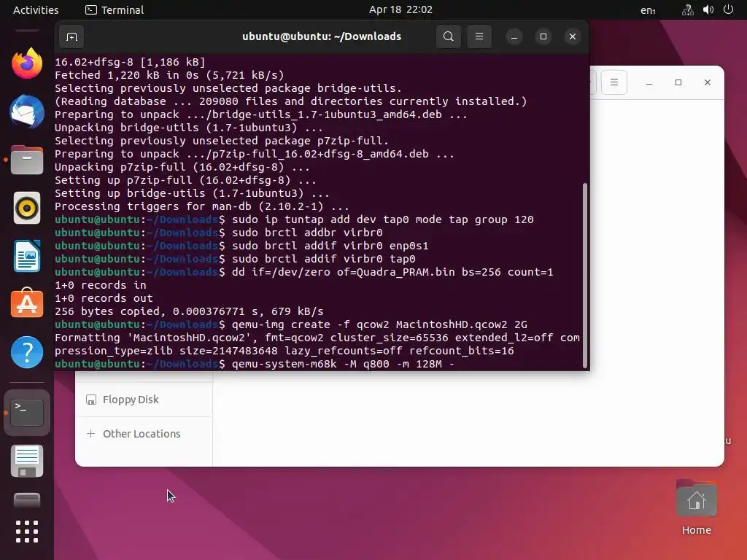
Task: Open the terminal hamburger menu
Action: click(x=479, y=36)
